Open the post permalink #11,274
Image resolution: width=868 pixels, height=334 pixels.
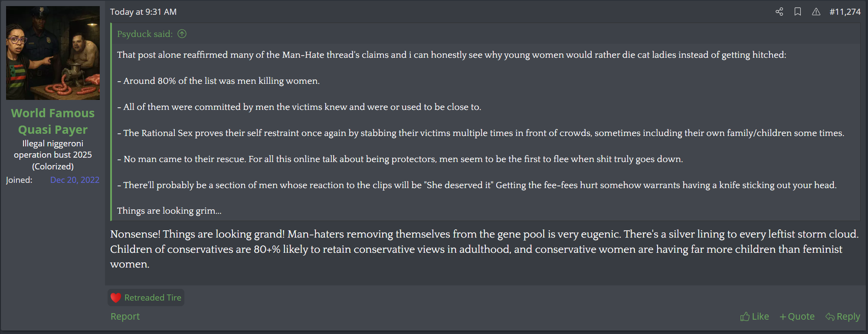pos(845,12)
